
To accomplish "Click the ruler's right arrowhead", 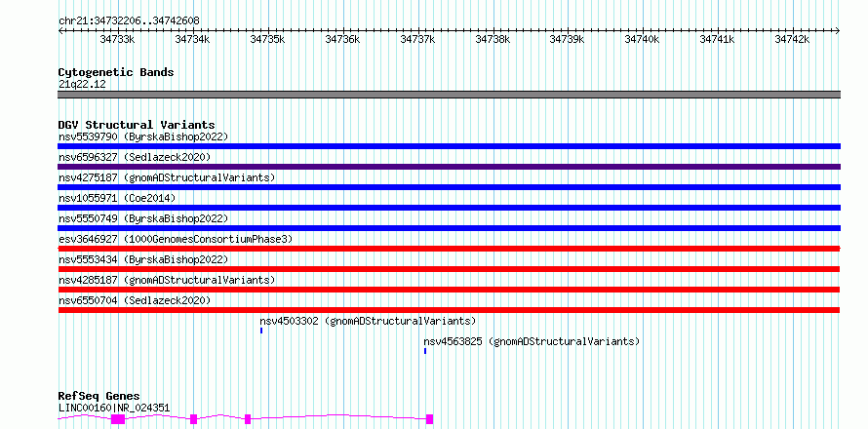I will (x=838, y=31).
